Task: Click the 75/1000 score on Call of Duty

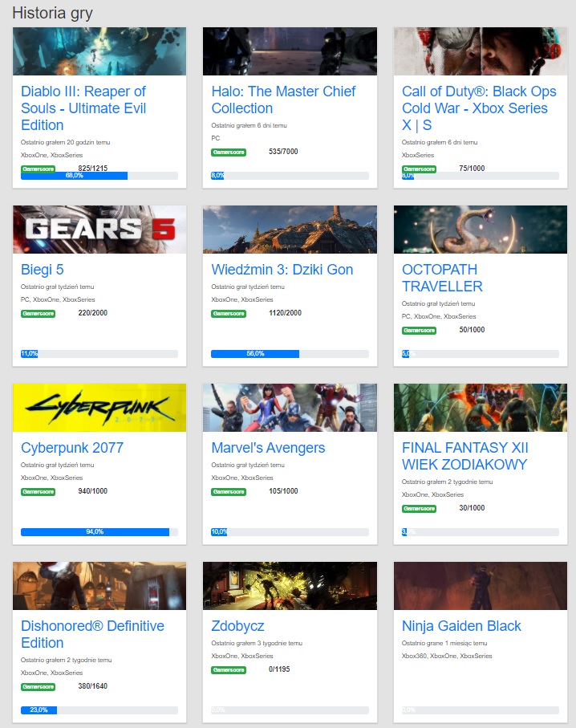Action: [x=472, y=168]
